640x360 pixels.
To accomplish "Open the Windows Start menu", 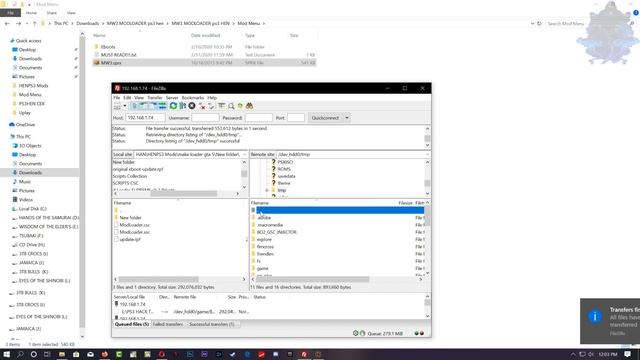I will 7,354.
